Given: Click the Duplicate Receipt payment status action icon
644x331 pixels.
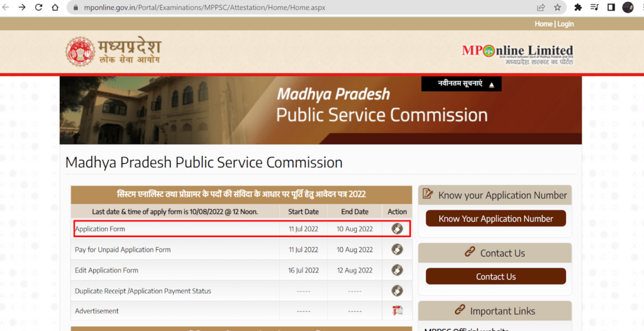Looking at the screenshot, I should tap(397, 291).
